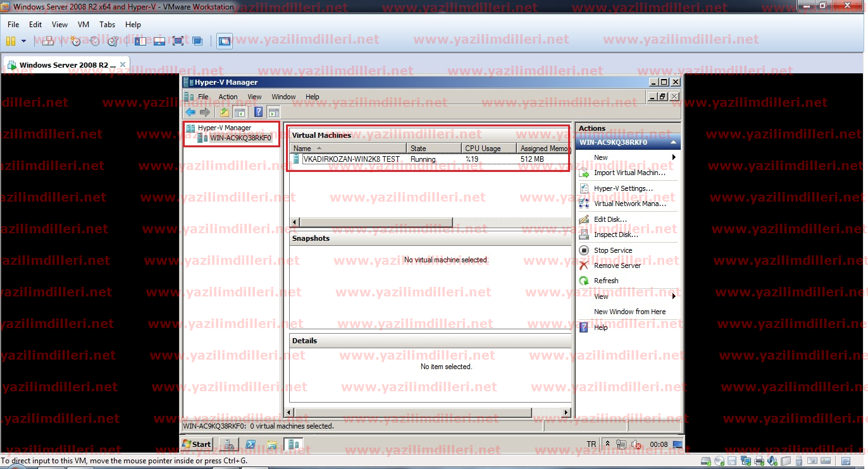The width and height of the screenshot is (868, 469).
Task: Select the VKADIRKOZAN-WIN2K8 TEST virtual machine row
Action: click(x=351, y=159)
